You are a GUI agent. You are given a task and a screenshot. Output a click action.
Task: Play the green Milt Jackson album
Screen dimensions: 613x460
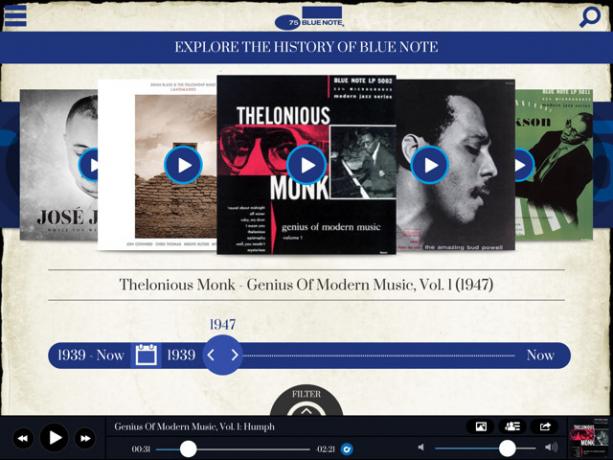tap(523, 165)
